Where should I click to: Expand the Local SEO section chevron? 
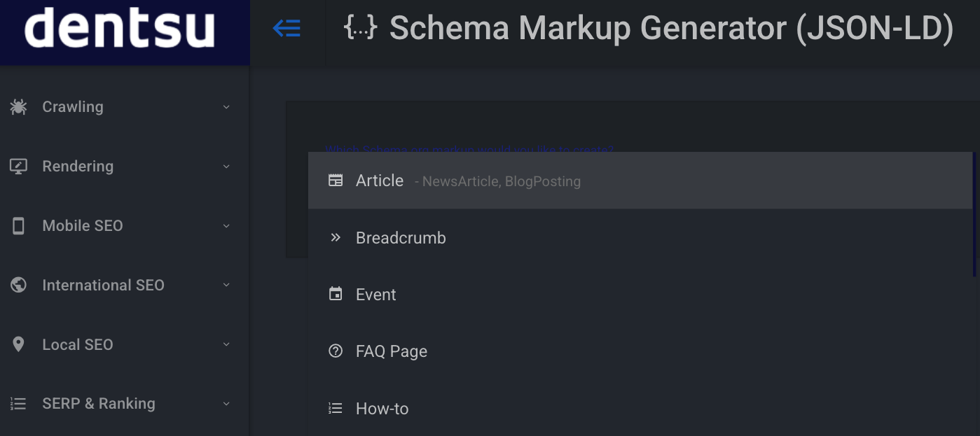(226, 344)
